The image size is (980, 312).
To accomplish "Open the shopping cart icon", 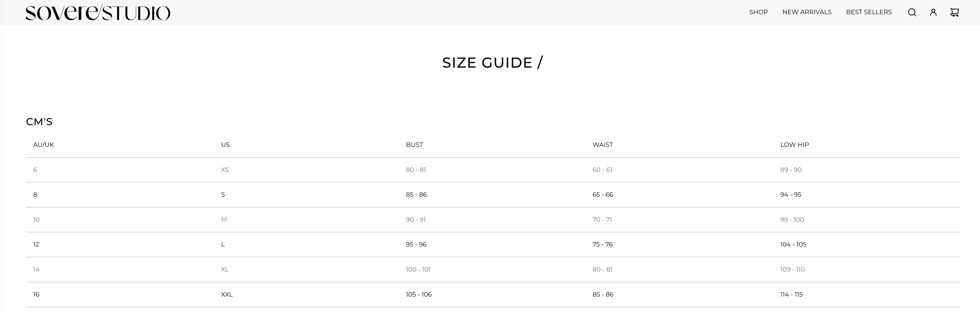I will click(955, 13).
